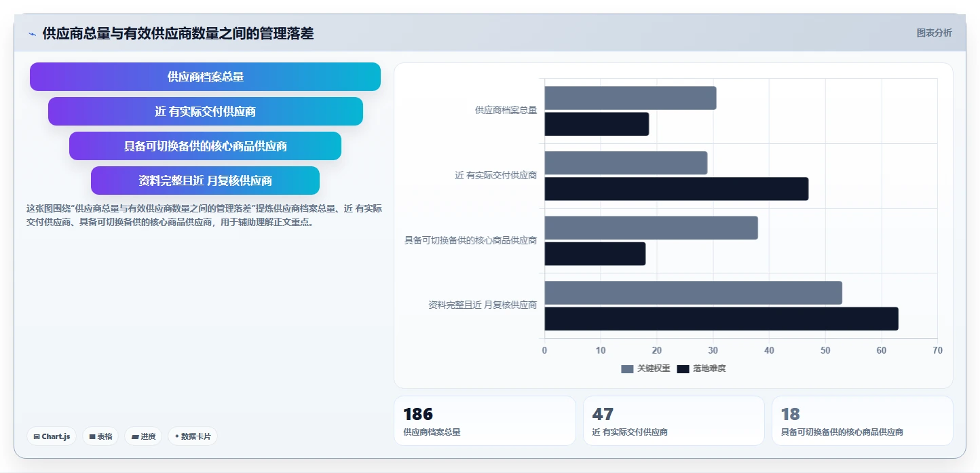980x473 pixels.
Task: Open the 186 供应商档案总量 data card
Action: pyautogui.click(x=485, y=421)
